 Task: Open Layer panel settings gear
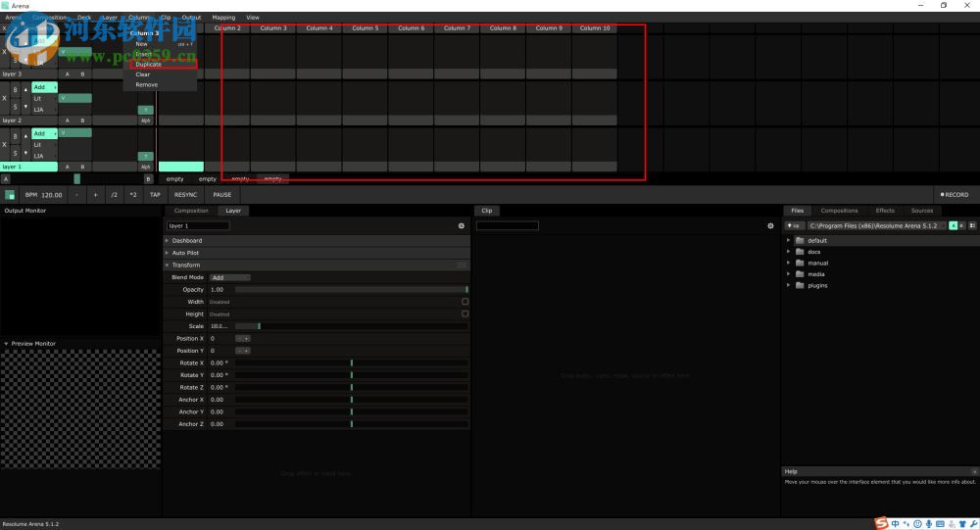pos(462,225)
